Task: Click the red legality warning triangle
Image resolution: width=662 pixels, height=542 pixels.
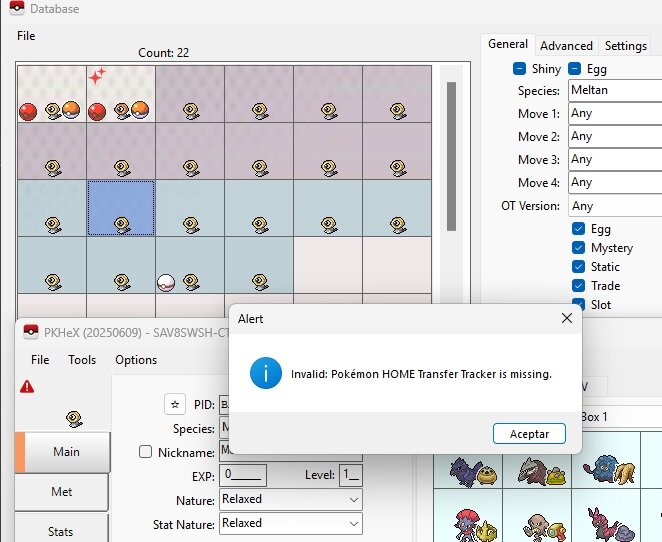Action: pyautogui.click(x=26, y=387)
